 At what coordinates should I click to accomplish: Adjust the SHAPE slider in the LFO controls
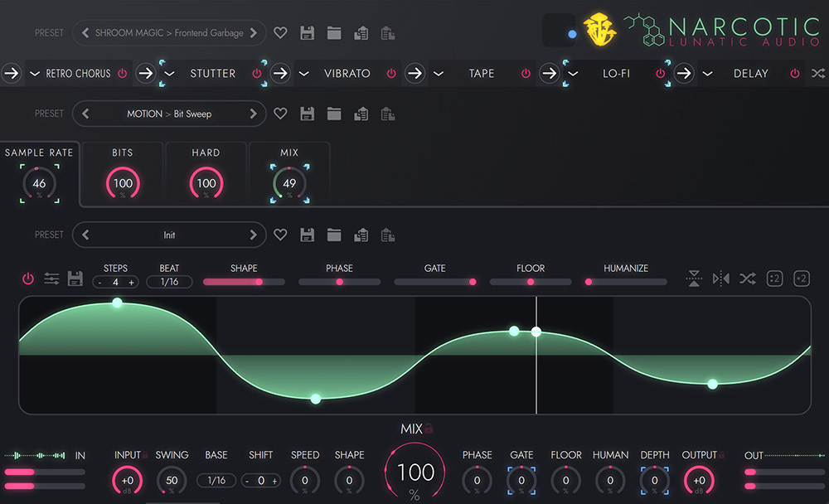pos(244,282)
